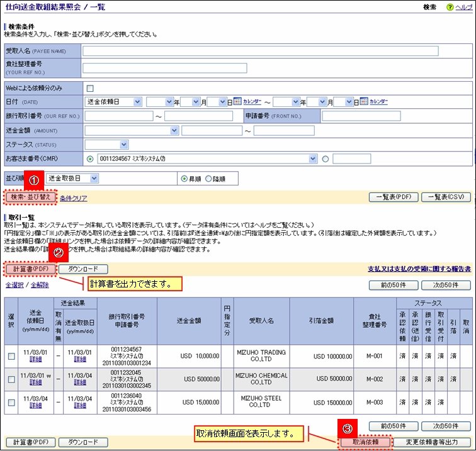Open the お客さま番号 customer list dropdown

207,159
